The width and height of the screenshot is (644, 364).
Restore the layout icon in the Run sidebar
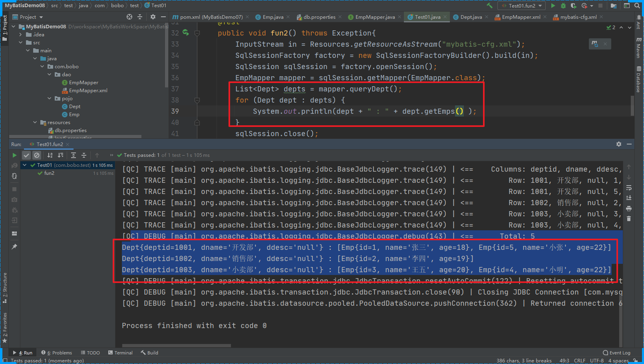coord(14,233)
